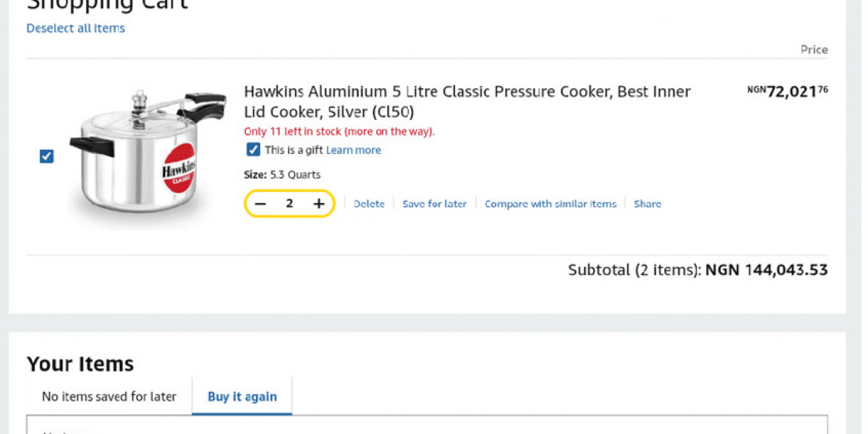Select 'Compare with similar items'
This screenshot has height=434, width=868.
click(x=550, y=204)
